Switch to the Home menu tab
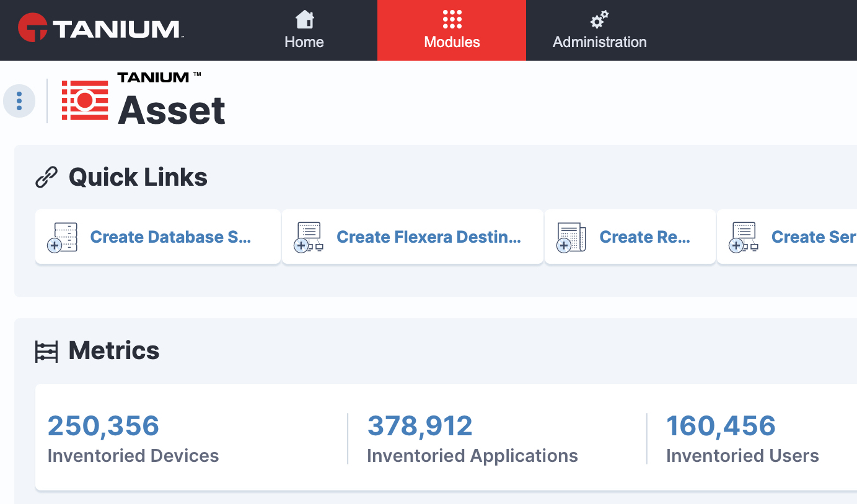Viewport: 857px width, 504px height. click(304, 30)
